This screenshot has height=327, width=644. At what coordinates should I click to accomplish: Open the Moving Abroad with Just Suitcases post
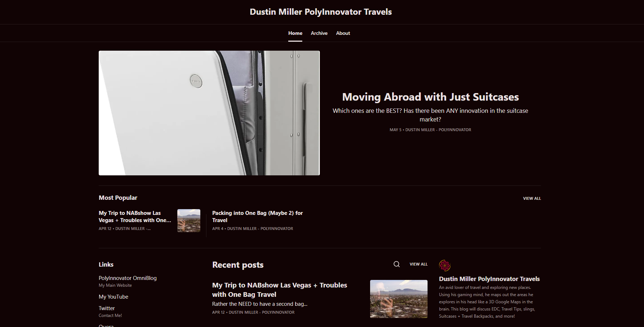point(430,97)
